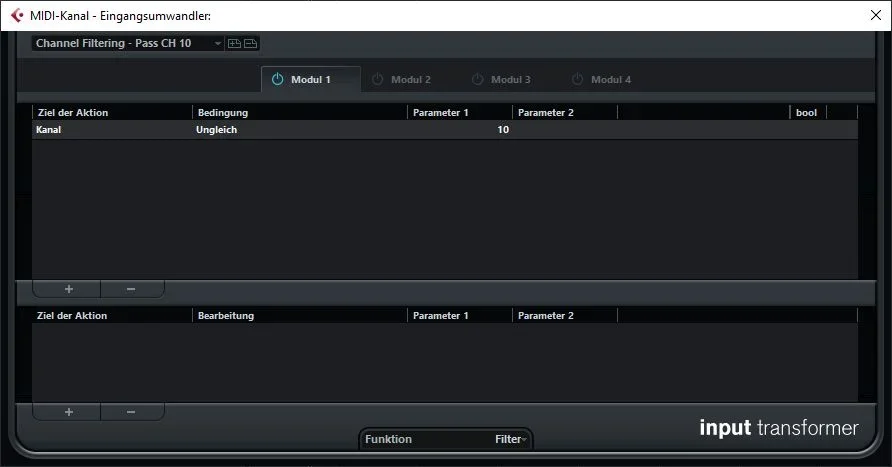
Task: Click the Bearbeitung column header
Action: [x=300, y=316]
